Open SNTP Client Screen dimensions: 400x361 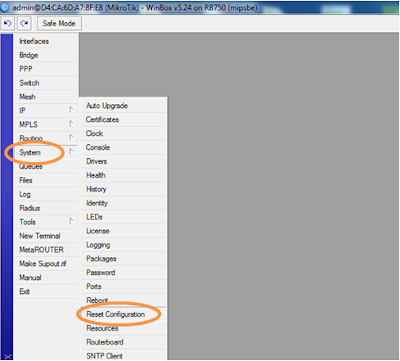pos(123,355)
